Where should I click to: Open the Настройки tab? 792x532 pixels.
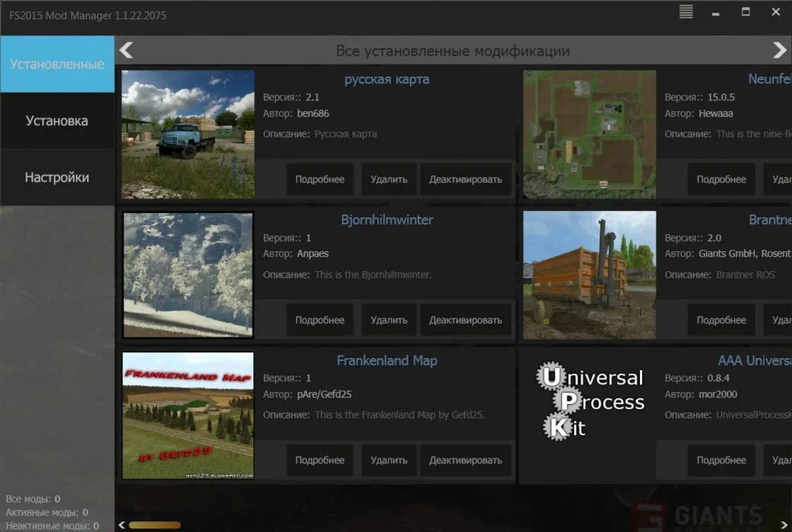pos(57,177)
